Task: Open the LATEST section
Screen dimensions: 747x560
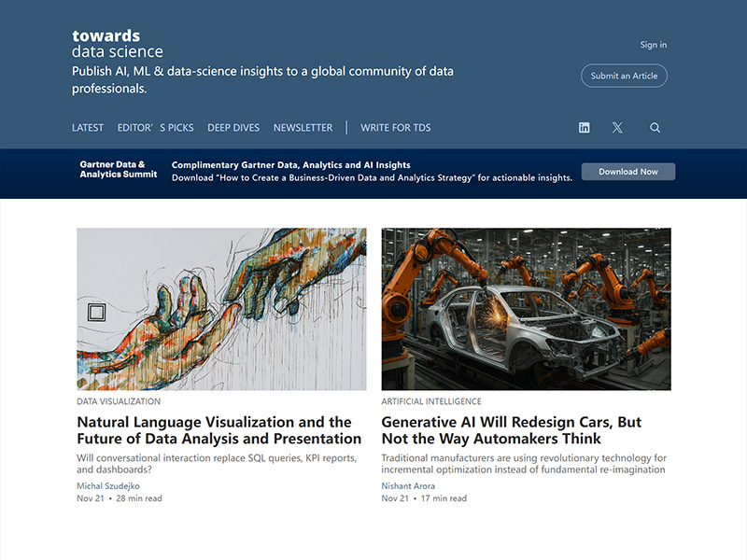Action: [x=87, y=127]
